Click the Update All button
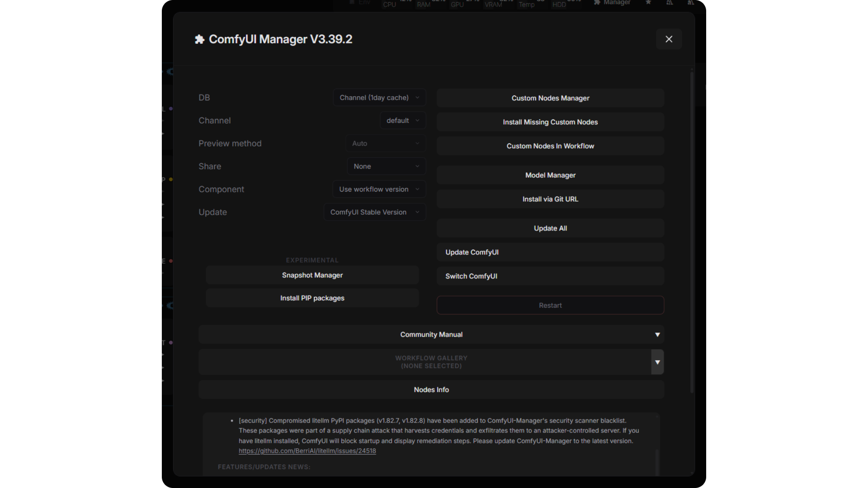 coord(550,228)
